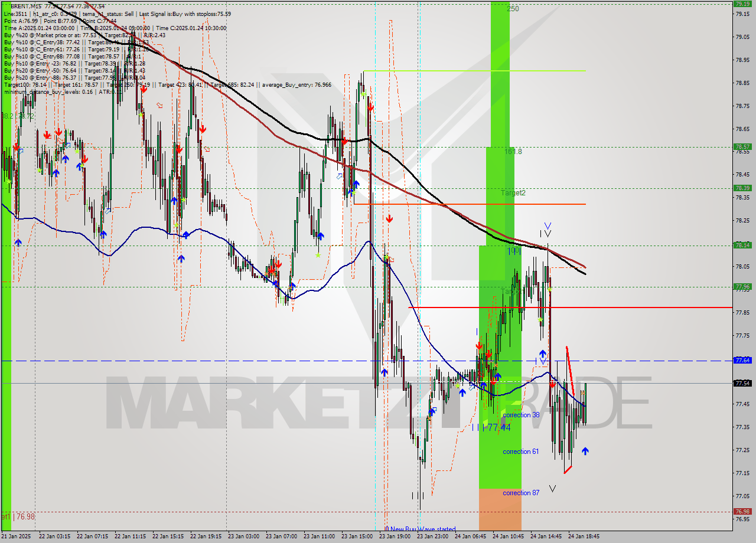Click the red 76.98 price tag
Screen dimensions: 756x543
click(x=742, y=511)
